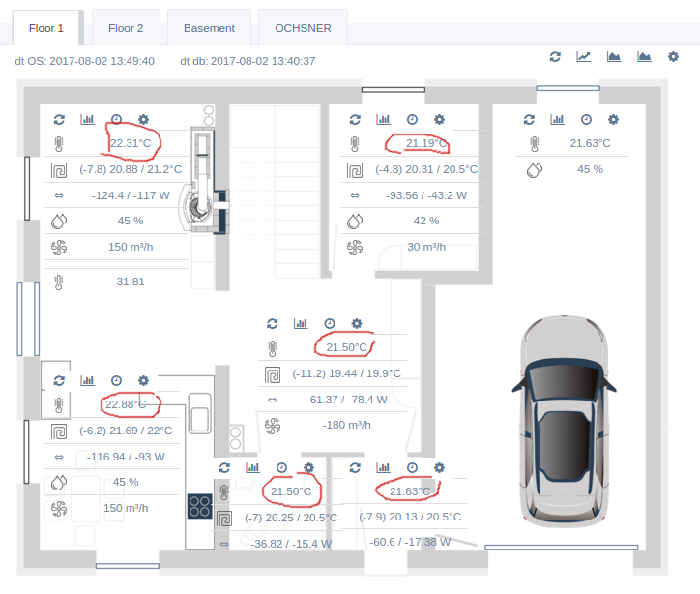Open settings gear in the top toolbar
The height and width of the screenshot is (594, 700).
[673, 57]
